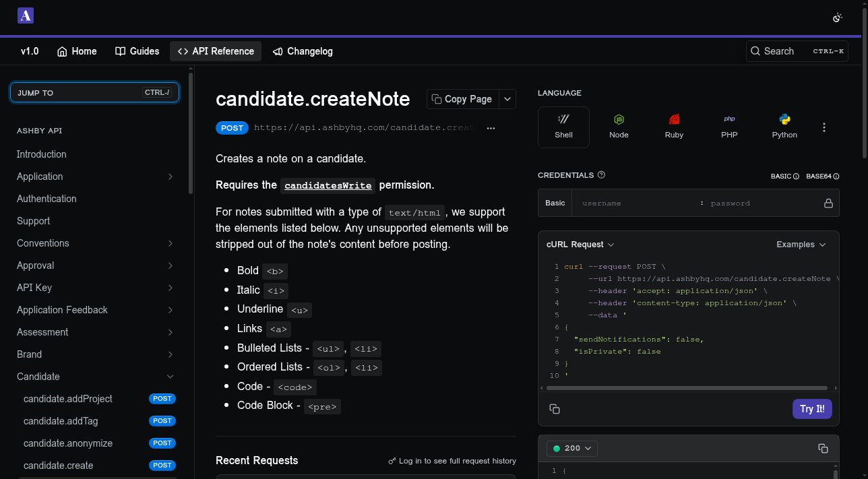Click the Search box
The width and height of the screenshot is (868, 479).
pos(797,51)
